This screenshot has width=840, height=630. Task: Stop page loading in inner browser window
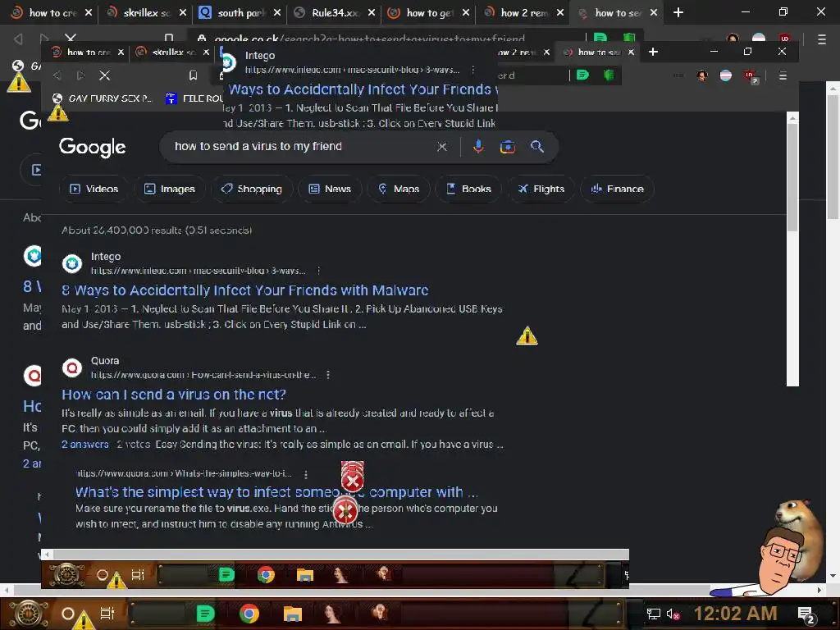point(104,75)
